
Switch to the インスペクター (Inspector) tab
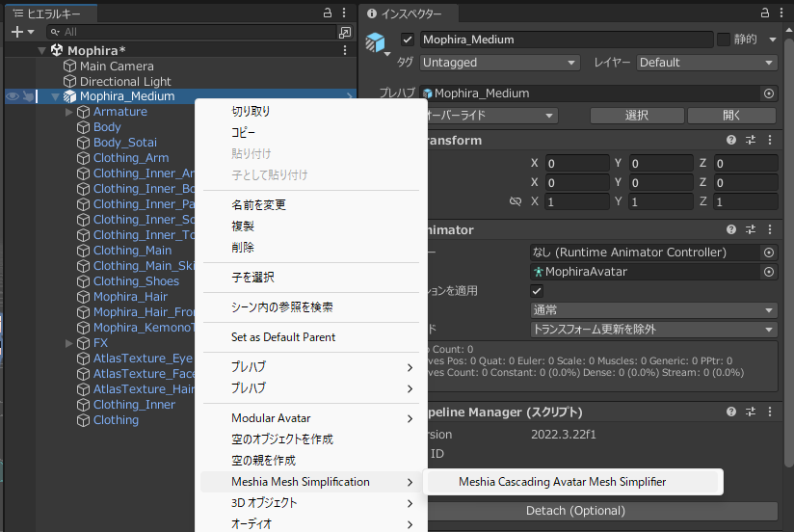tap(410, 13)
